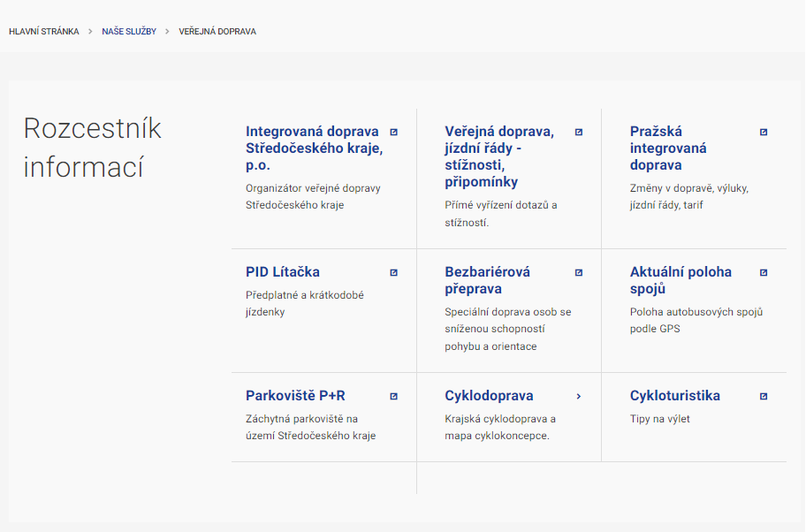Open Bezbariérová přeprava heading link
The height and width of the screenshot is (532, 806).
coord(487,280)
